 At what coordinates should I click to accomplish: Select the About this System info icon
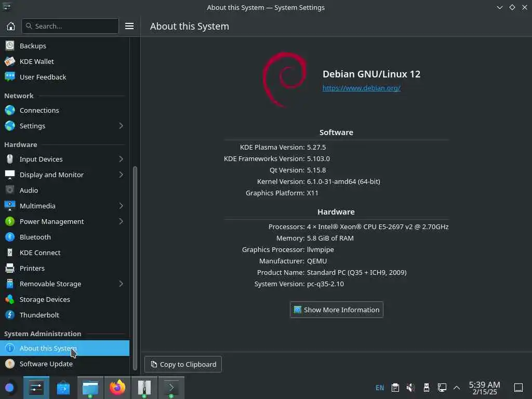click(10, 348)
